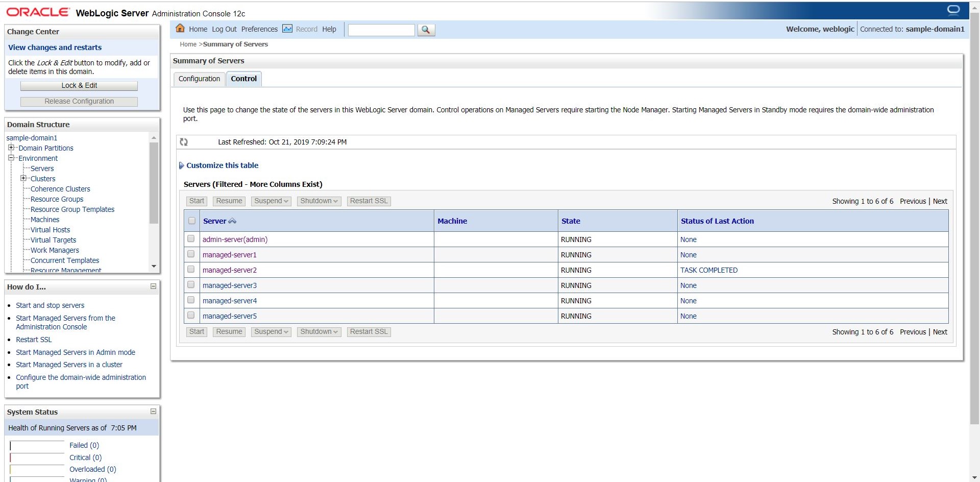Toggle the select-all servers header checkbox
The height and width of the screenshot is (482, 980).
pos(192,221)
